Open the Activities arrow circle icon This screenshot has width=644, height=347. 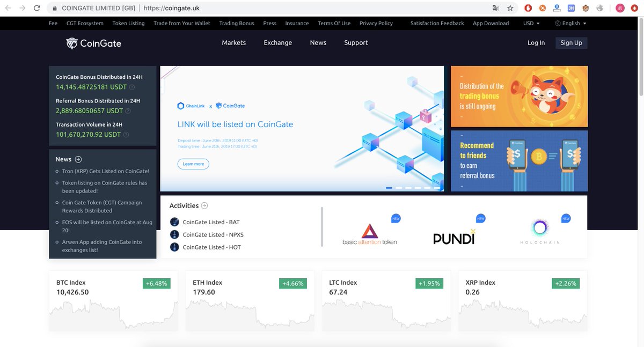(x=204, y=206)
